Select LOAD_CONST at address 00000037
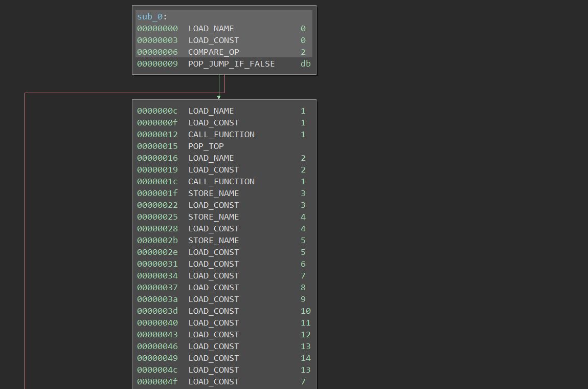This screenshot has width=588, height=389. pyautogui.click(x=213, y=287)
